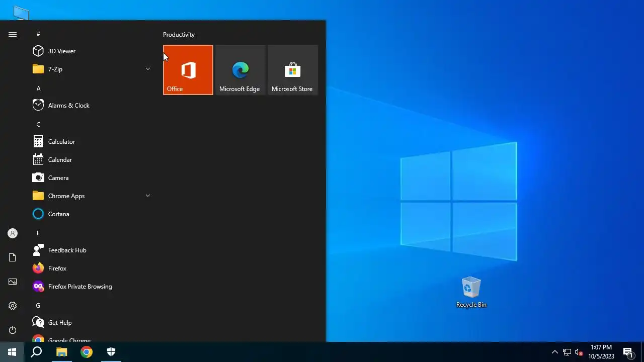Click the Office tile
644x362 pixels.
[x=188, y=70]
